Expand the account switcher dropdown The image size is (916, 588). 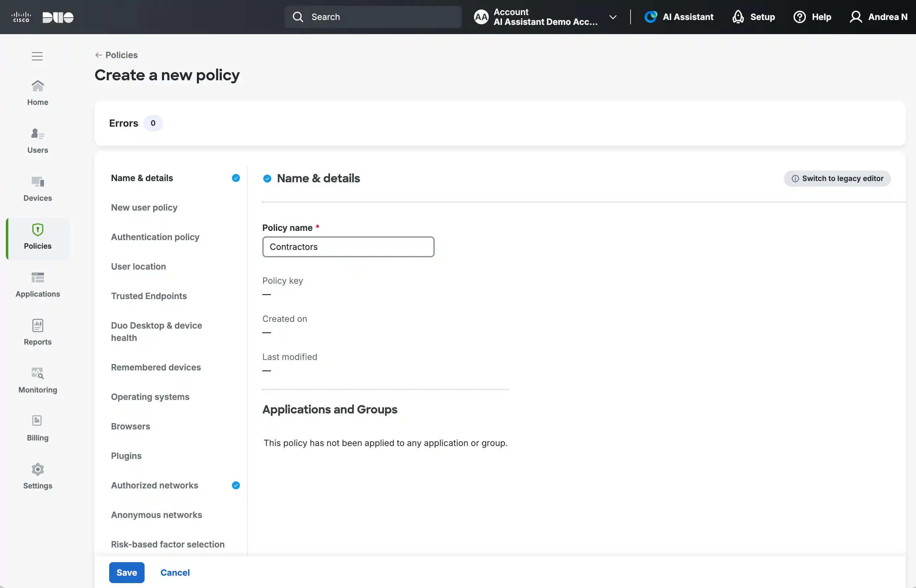(x=613, y=17)
